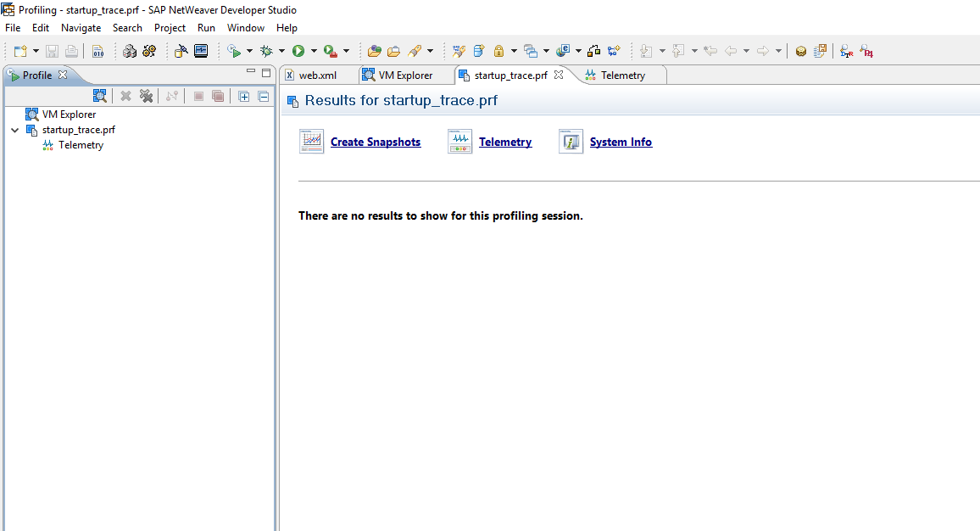Click the new connected nodes toolbar icon
980x531 pixels.
click(x=614, y=51)
